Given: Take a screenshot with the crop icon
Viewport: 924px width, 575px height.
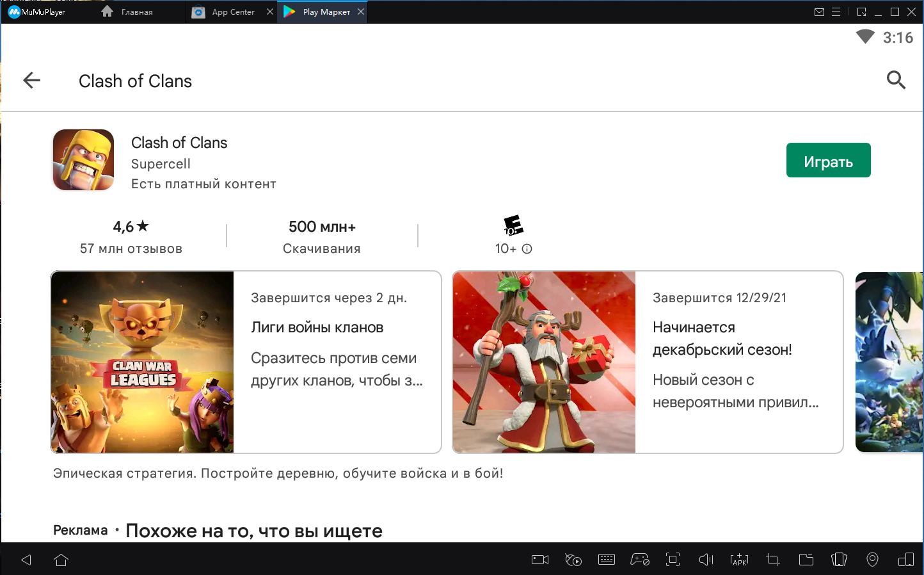Looking at the screenshot, I should click(773, 560).
